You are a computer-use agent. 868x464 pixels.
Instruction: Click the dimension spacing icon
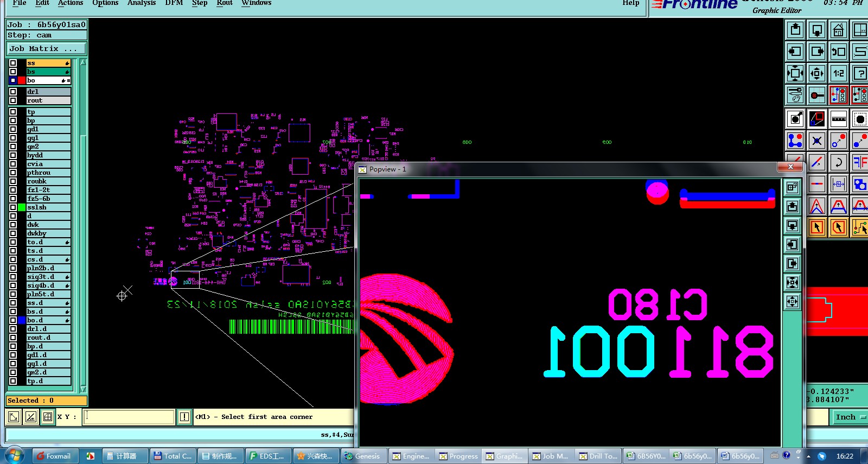pyautogui.click(x=839, y=184)
